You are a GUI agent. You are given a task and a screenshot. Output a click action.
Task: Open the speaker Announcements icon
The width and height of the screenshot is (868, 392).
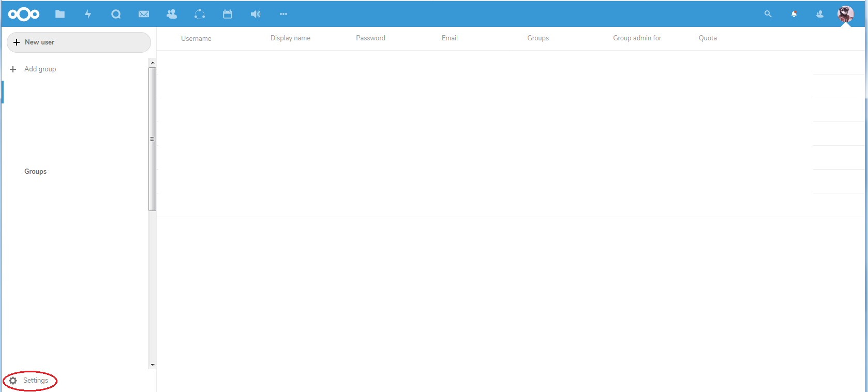tap(256, 14)
